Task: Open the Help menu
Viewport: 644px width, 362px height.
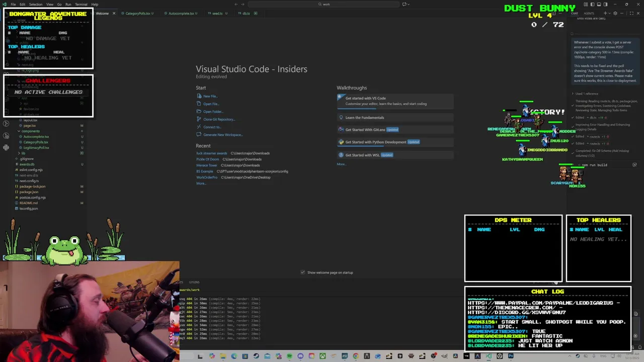Action: click(x=95, y=5)
